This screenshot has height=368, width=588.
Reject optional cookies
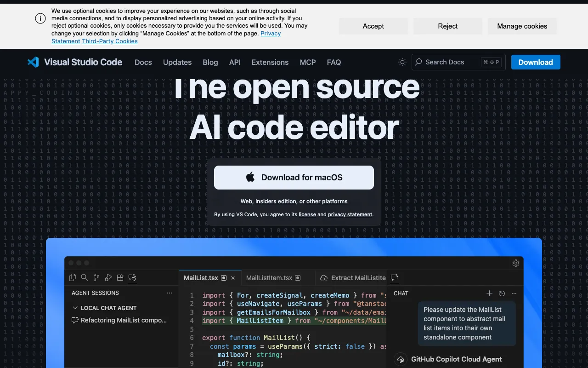point(447,26)
